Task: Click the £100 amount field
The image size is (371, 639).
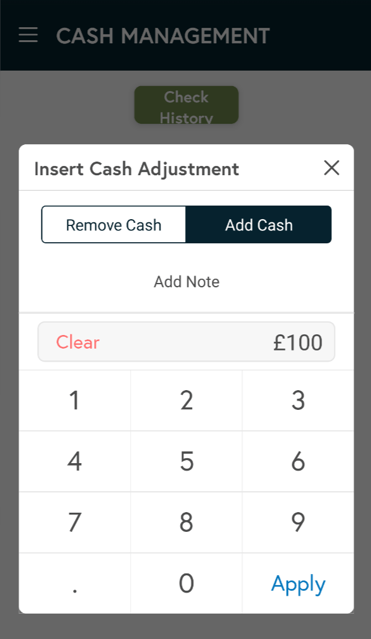Action: 186,342
